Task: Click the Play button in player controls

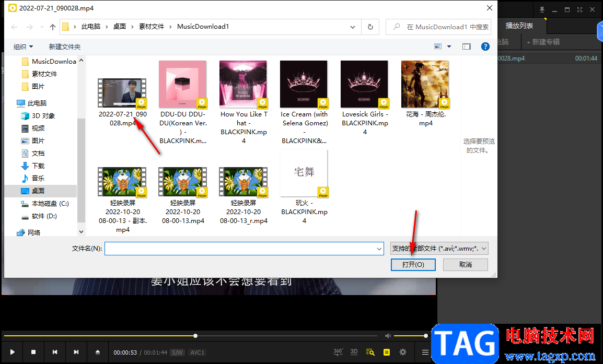Action: (x=13, y=352)
